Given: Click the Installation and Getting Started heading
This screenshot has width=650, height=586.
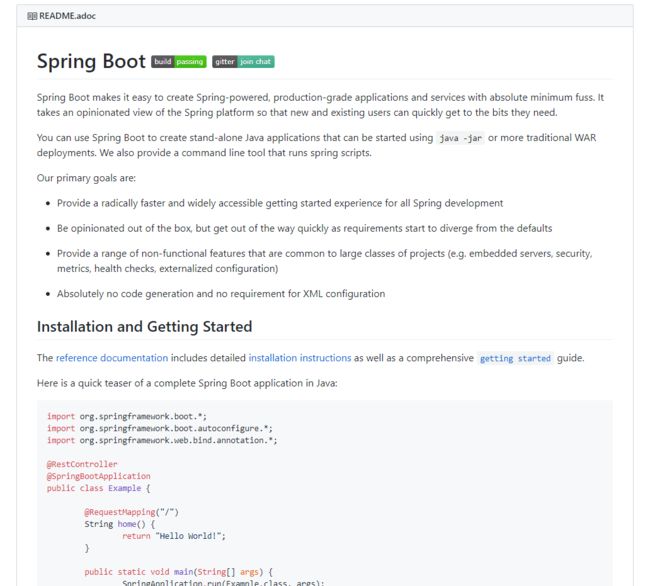Looking at the screenshot, I should [x=144, y=327].
